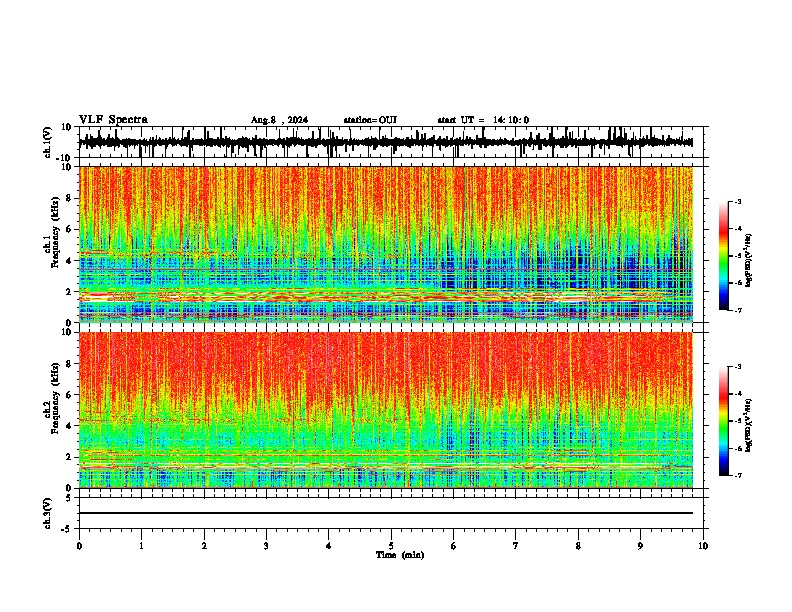This screenshot has height=612, width=792.
Task: Click time axis tick label '3'
Action: tap(266, 546)
